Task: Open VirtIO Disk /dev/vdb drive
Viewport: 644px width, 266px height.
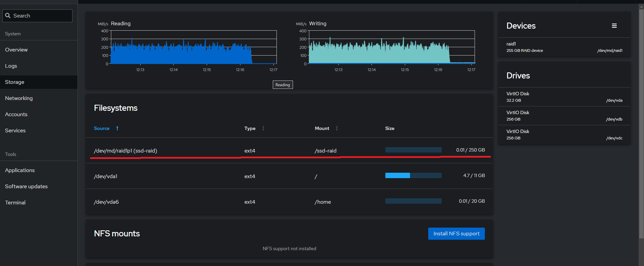Action: tap(564, 116)
